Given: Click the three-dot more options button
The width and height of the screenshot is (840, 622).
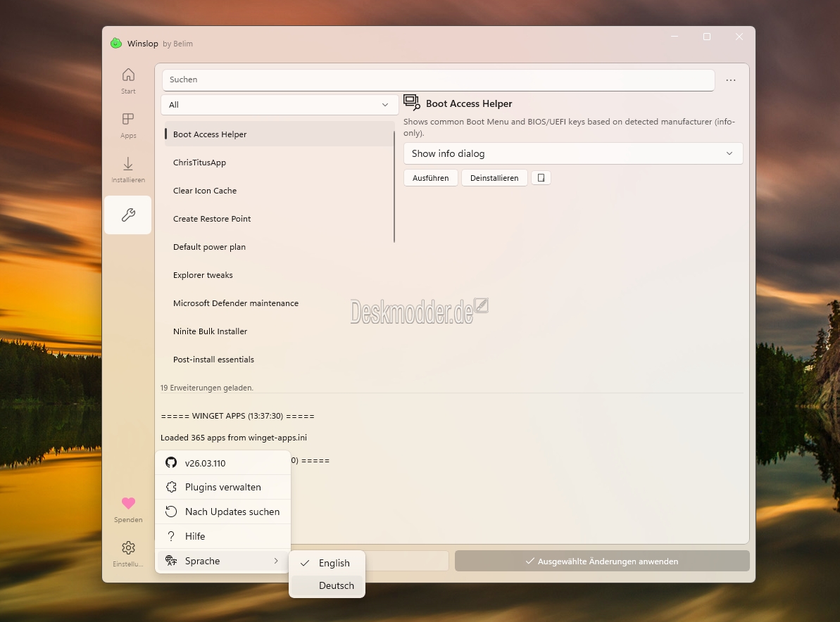Looking at the screenshot, I should (x=731, y=80).
